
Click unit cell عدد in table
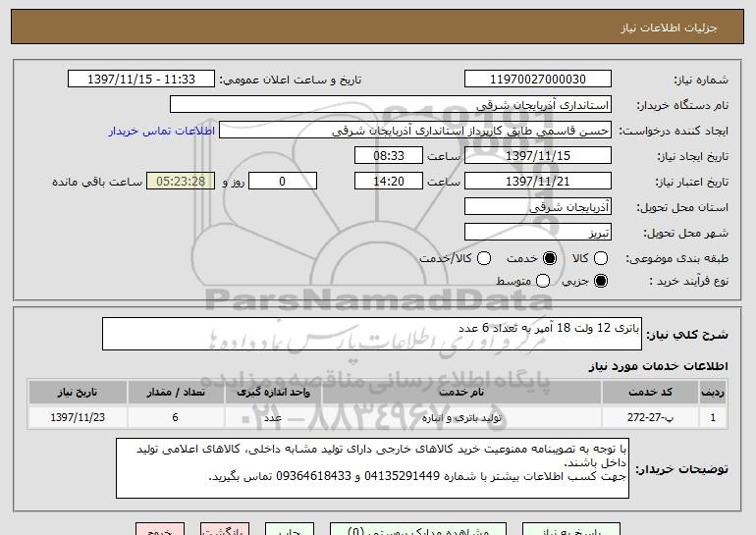coord(273,417)
